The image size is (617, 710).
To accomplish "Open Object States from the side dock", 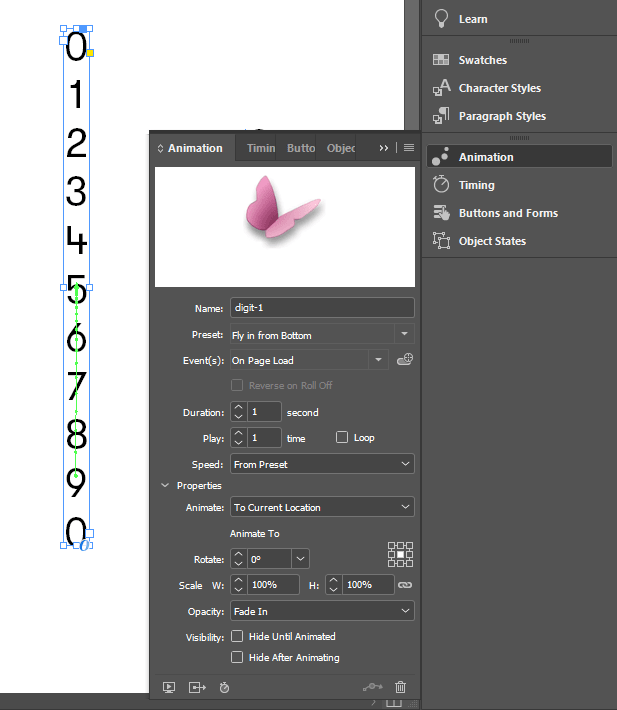I will point(491,241).
